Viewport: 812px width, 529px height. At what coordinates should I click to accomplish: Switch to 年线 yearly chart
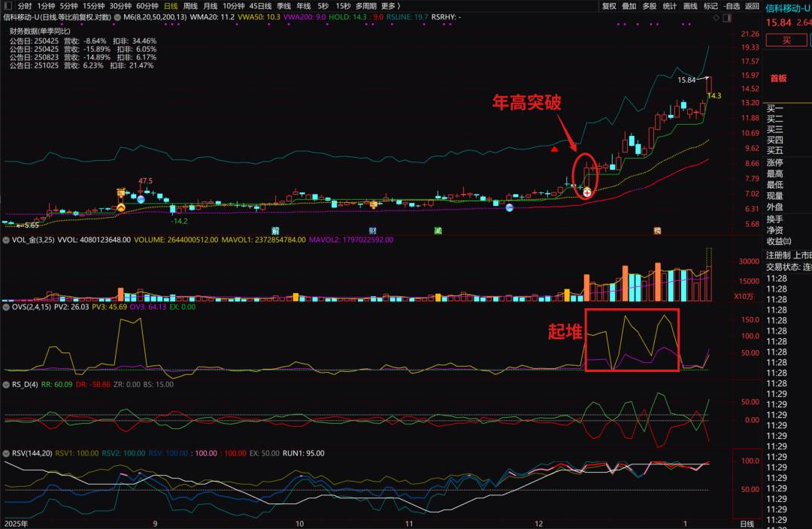point(304,6)
